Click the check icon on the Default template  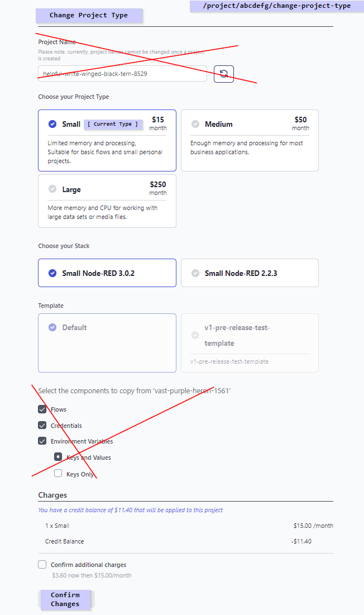point(52,328)
